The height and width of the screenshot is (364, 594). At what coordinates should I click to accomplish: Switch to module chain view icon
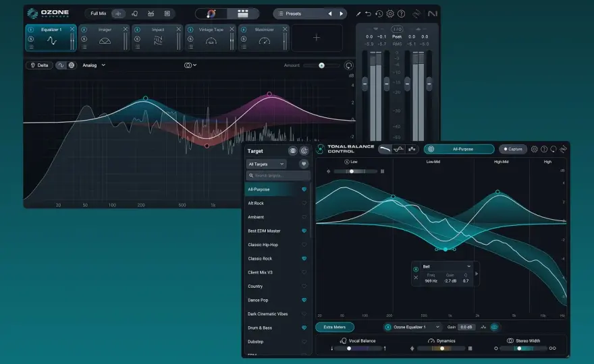click(243, 13)
